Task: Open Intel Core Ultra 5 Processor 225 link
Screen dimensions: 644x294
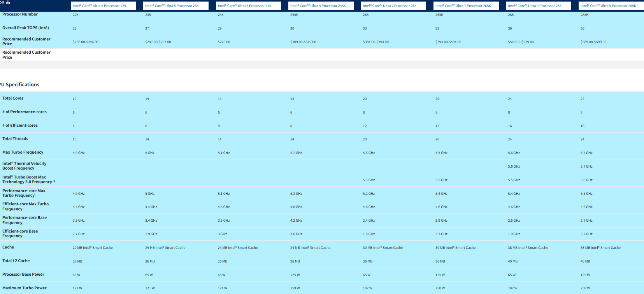Action: coord(99,6)
